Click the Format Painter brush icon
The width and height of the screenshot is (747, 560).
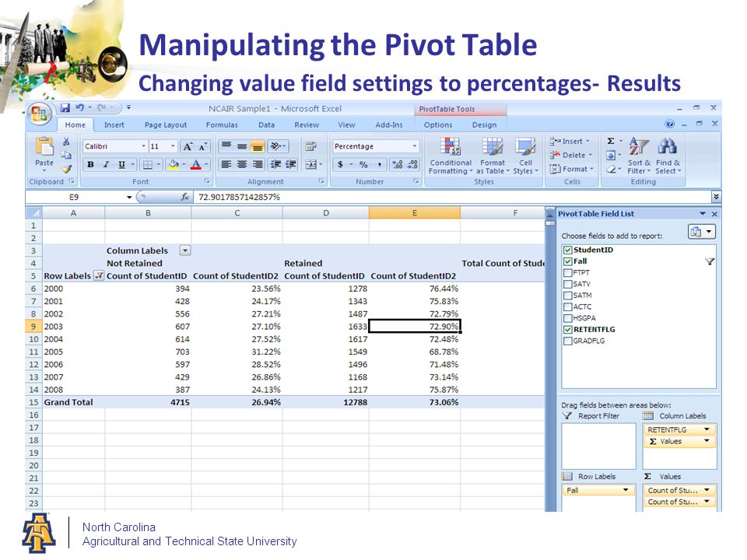67,169
